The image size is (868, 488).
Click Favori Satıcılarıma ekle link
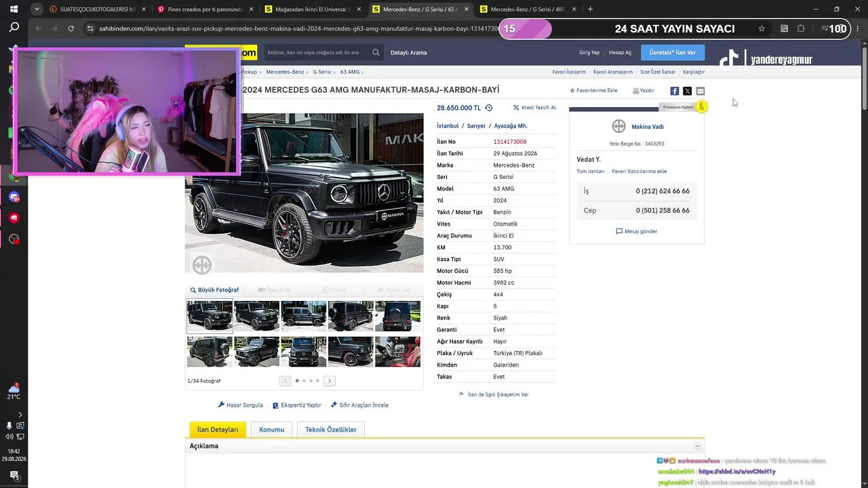coord(639,171)
